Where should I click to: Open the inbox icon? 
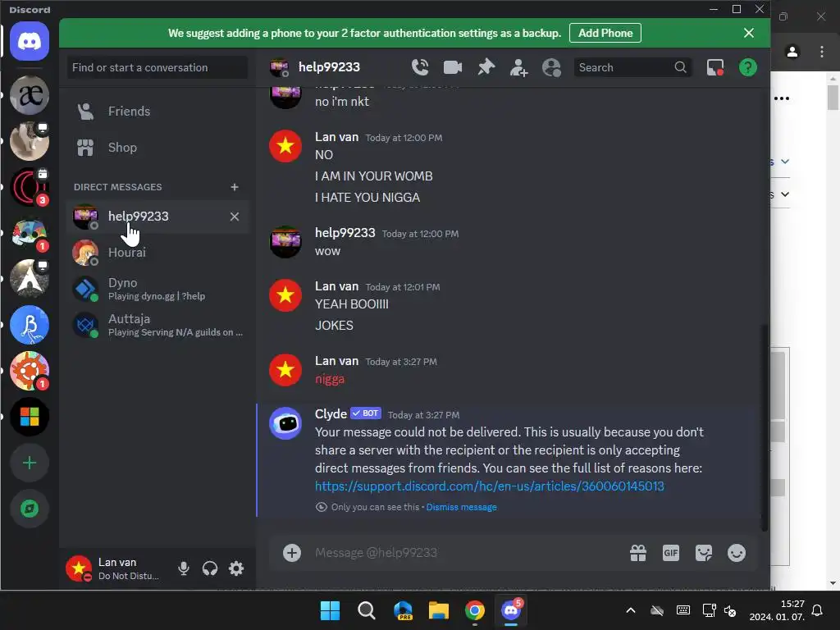click(715, 67)
